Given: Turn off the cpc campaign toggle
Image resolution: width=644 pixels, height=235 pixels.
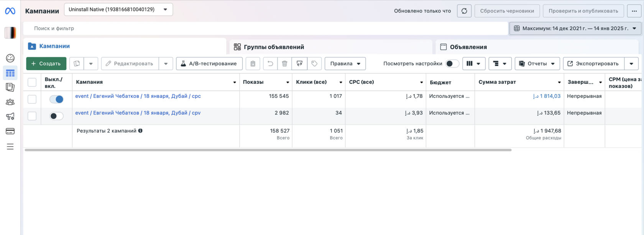Looking at the screenshot, I should click(x=56, y=99).
